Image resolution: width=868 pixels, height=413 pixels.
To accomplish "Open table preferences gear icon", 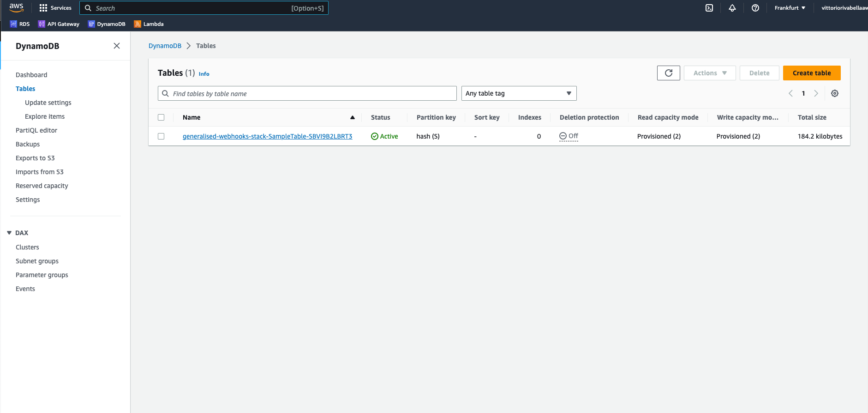I will [x=835, y=93].
